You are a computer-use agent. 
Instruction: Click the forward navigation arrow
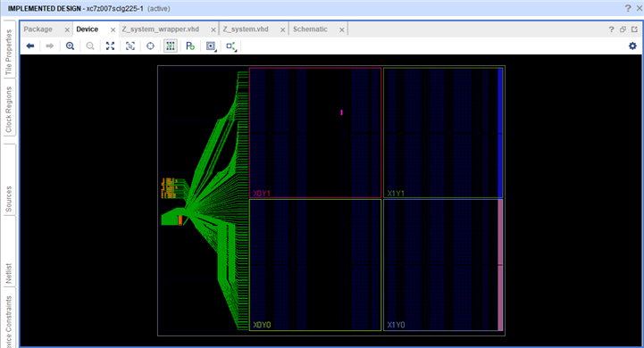[50, 46]
